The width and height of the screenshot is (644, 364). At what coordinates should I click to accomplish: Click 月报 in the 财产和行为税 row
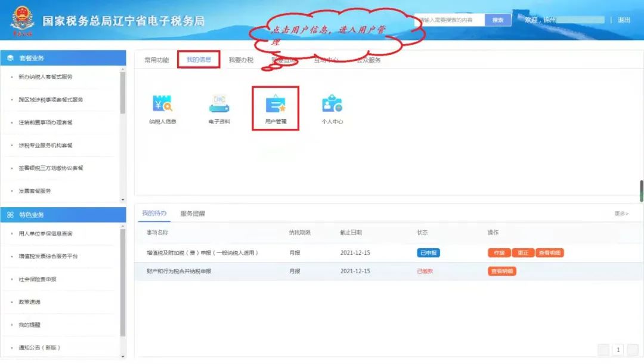click(295, 271)
